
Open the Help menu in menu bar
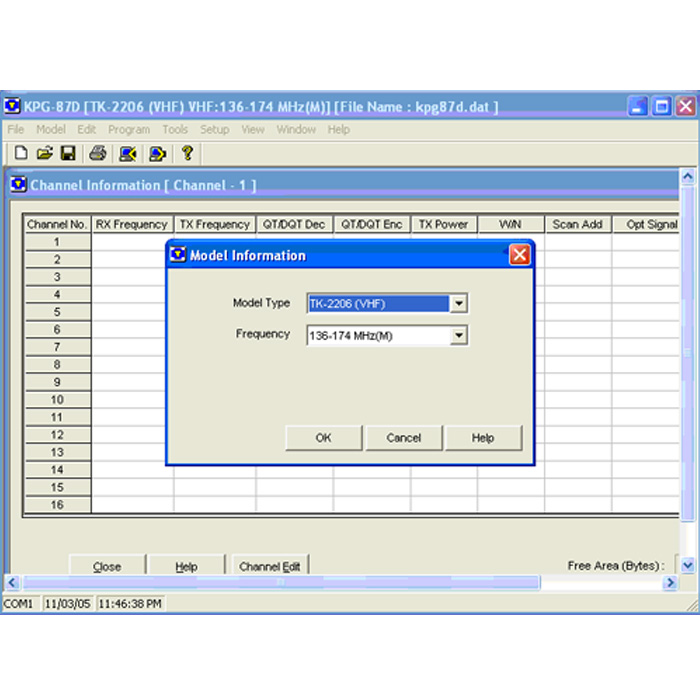click(x=339, y=129)
